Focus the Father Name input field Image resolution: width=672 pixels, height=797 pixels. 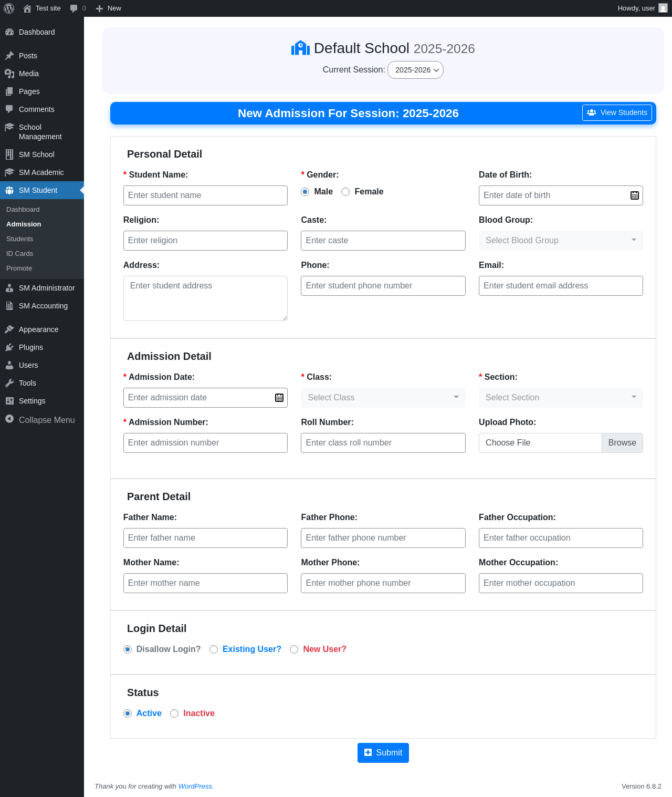pos(205,538)
